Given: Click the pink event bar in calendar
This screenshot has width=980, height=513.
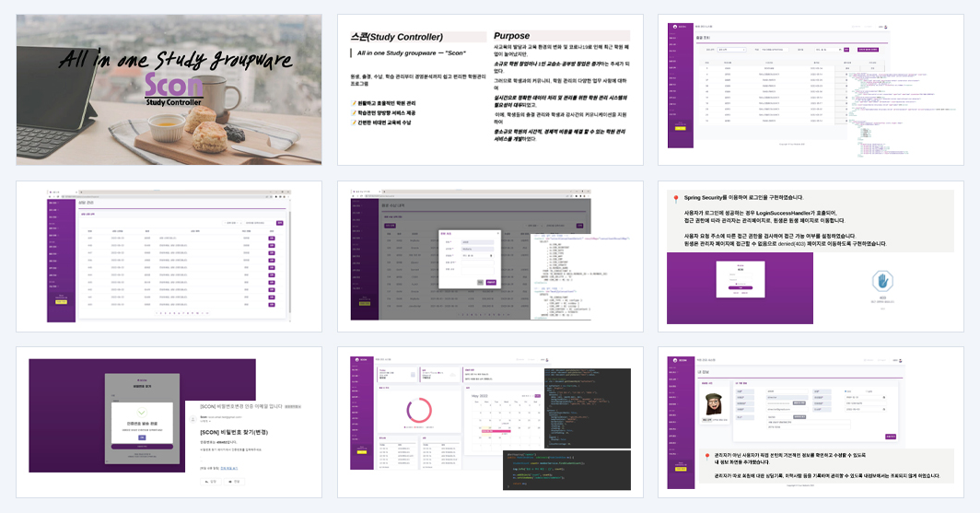Looking at the screenshot, I should tap(495, 431).
